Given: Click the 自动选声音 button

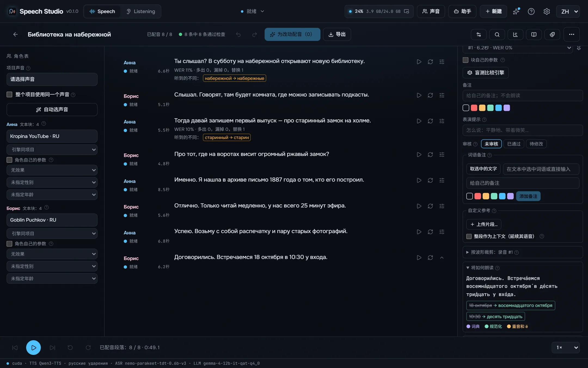Looking at the screenshot, I should pyautogui.click(x=52, y=110).
